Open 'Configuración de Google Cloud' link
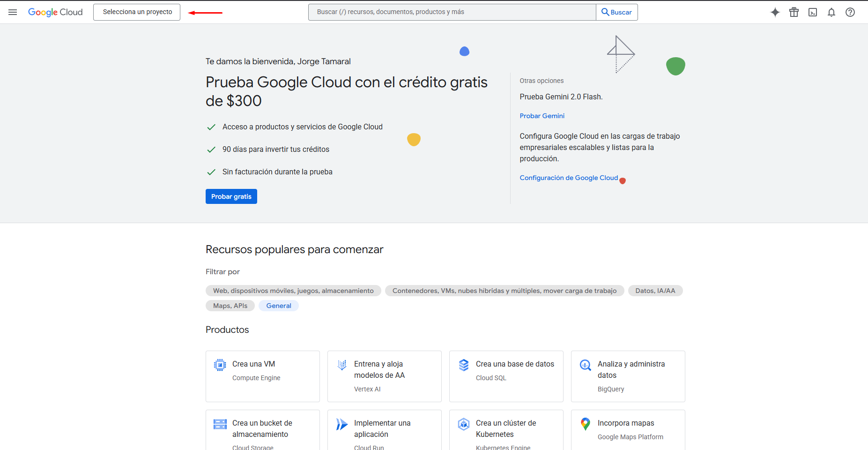 569,178
